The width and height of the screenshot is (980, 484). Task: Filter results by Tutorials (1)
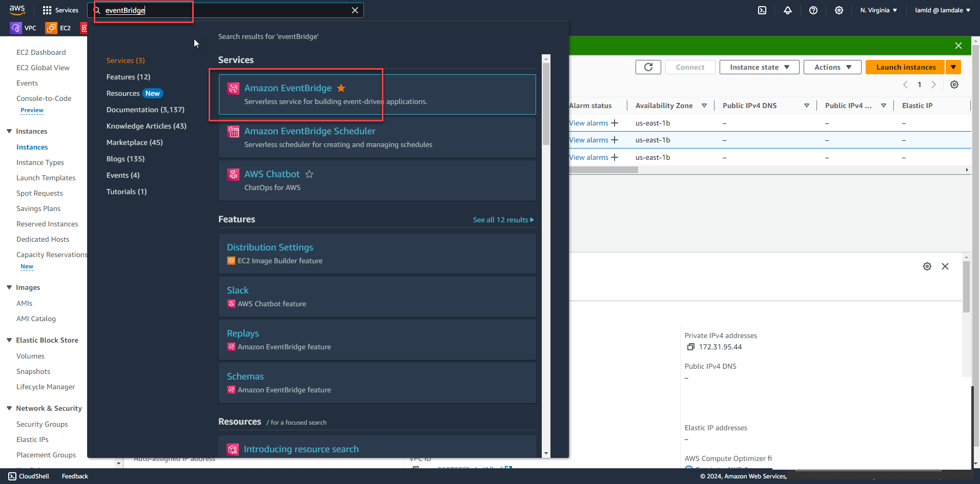pos(127,192)
